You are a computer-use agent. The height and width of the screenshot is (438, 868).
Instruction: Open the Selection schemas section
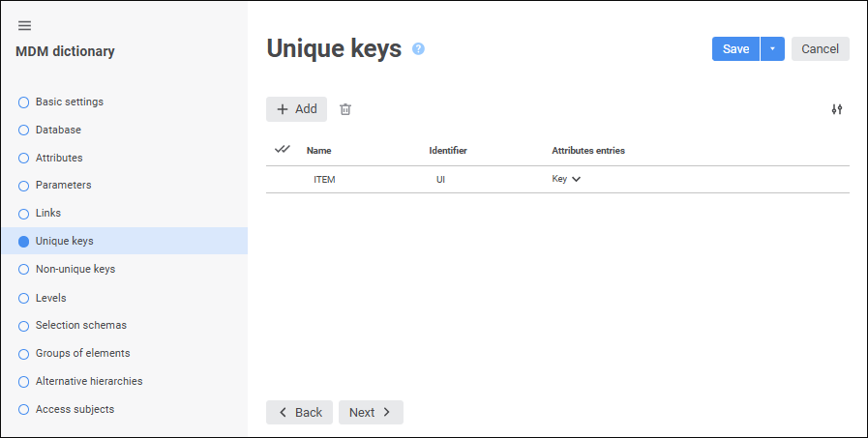(x=80, y=325)
